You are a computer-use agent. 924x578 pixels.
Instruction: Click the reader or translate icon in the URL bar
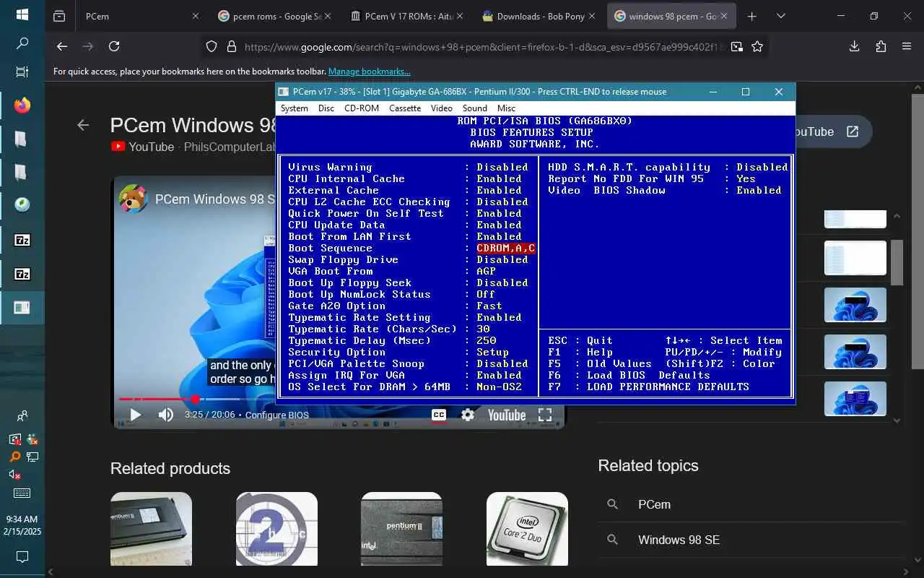736,46
